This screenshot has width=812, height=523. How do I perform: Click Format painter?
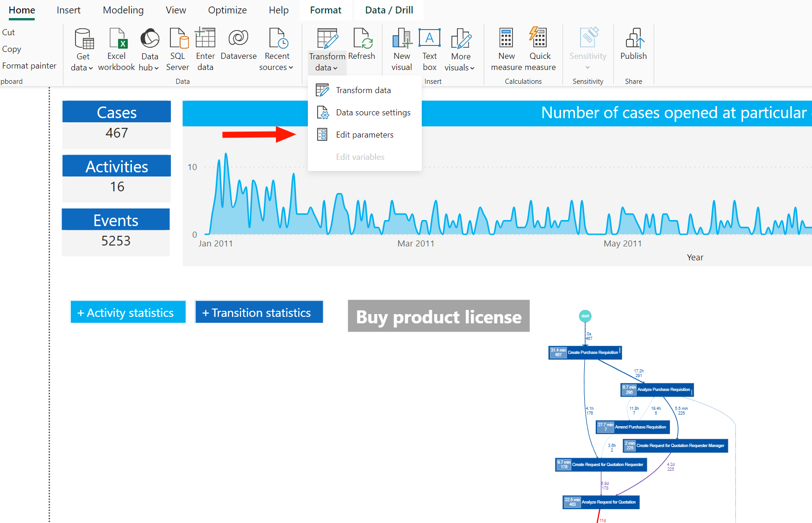click(x=29, y=66)
